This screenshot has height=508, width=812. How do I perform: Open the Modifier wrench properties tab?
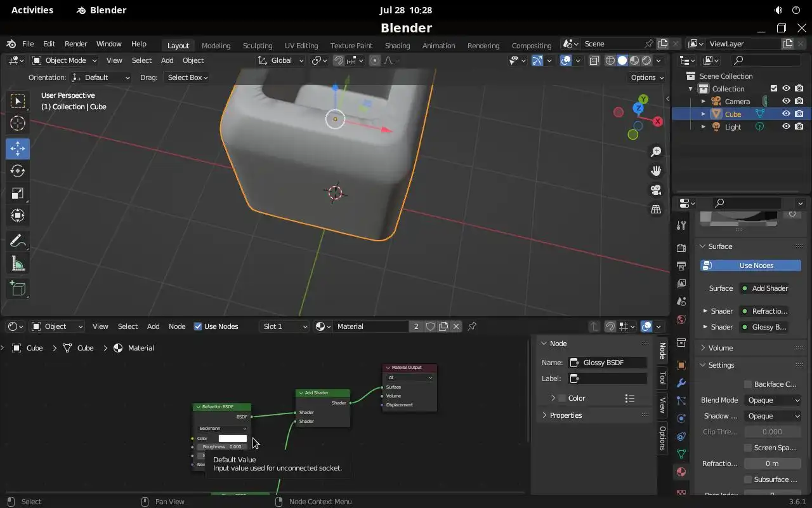(681, 383)
